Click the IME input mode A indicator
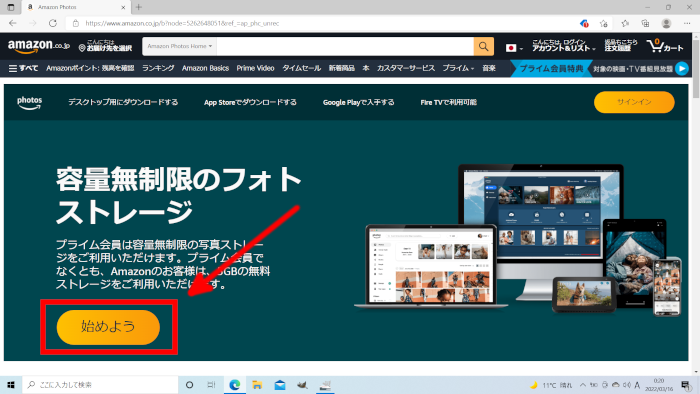The width and height of the screenshot is (700, 394). tap(637, 385)
